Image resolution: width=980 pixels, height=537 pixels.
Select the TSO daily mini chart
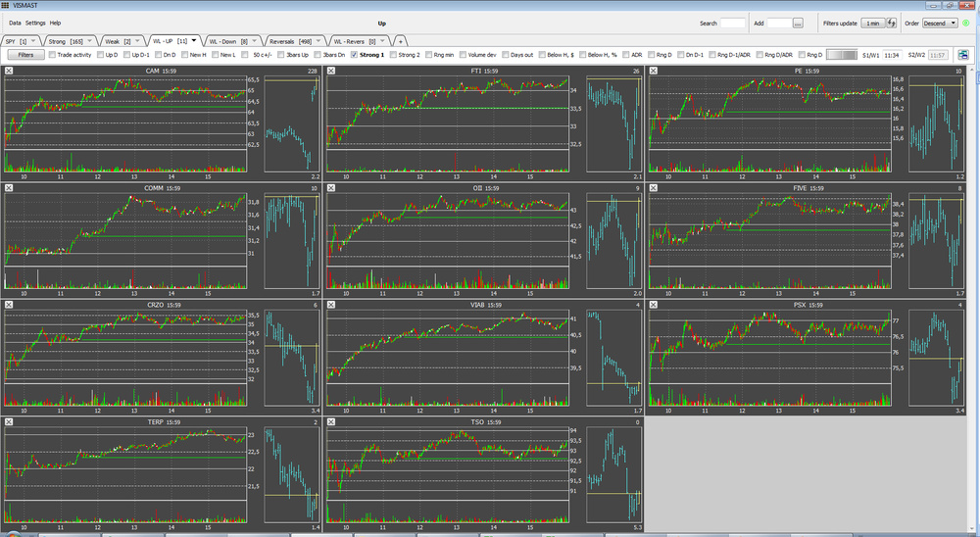(613, 474)
